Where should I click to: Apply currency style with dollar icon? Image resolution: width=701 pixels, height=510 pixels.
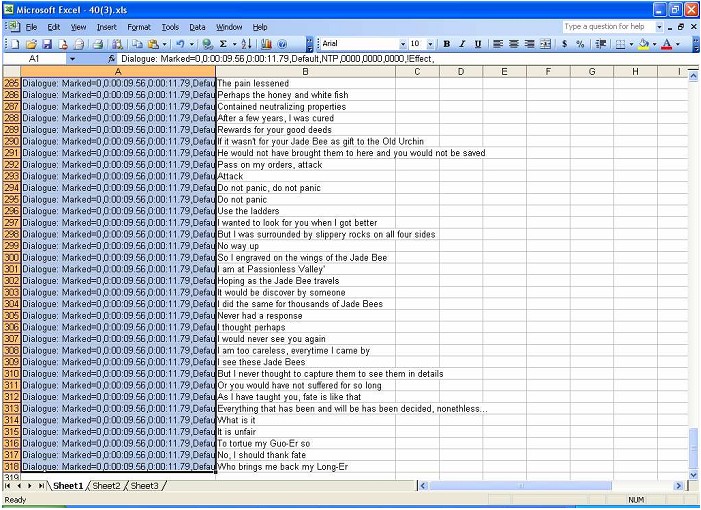[565, 44]
